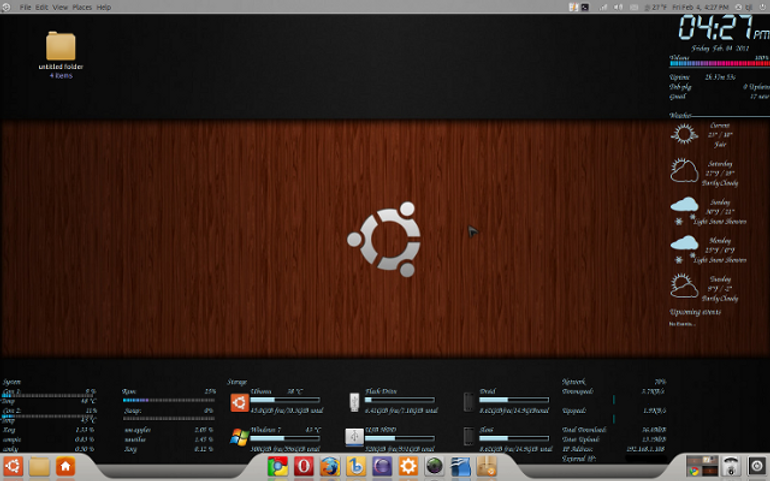
Task: Click the 'Windows 7' label in Storage
Action: tap(266, 430)
